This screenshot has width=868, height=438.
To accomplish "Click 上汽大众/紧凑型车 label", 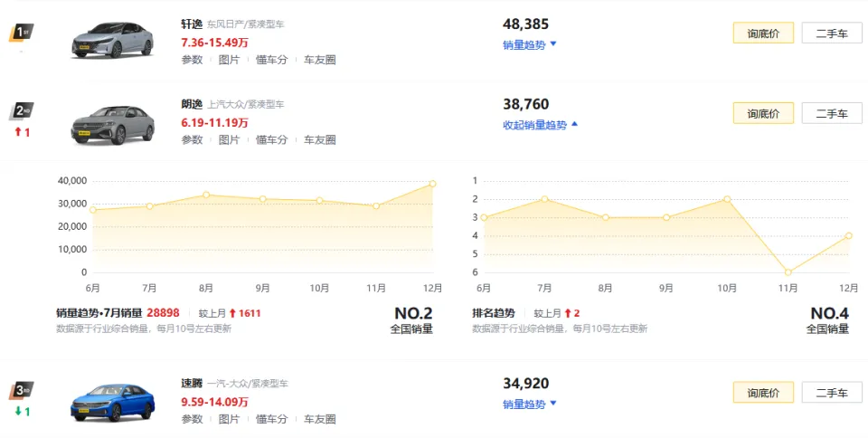I will pyautogui.click(x=246, y=105).
